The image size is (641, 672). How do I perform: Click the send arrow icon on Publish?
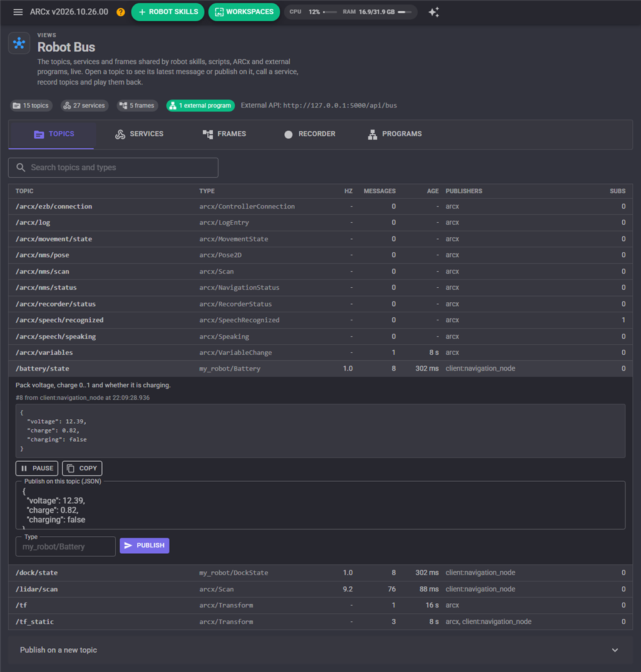[128, 546]
